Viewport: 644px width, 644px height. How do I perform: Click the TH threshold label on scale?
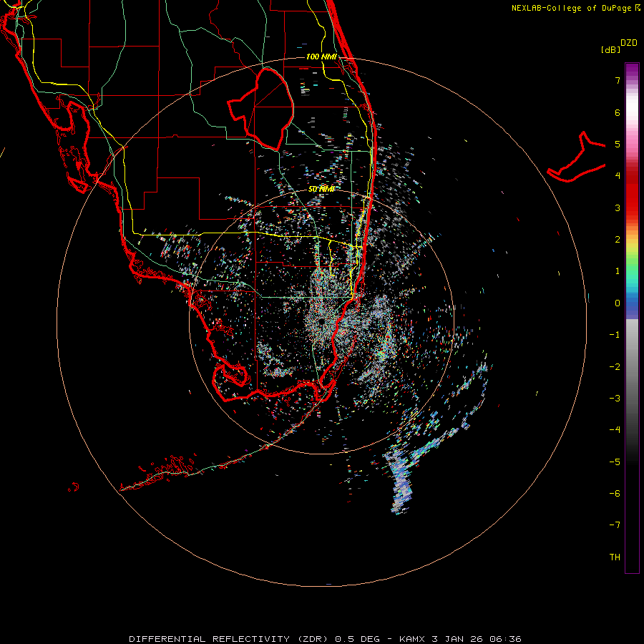[x=615, y=557]
